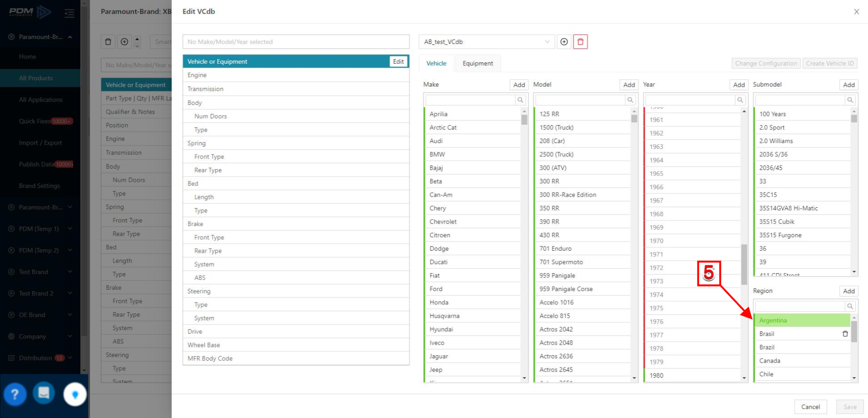Select 959 Panigale Corse in Model list

(582, 289)
